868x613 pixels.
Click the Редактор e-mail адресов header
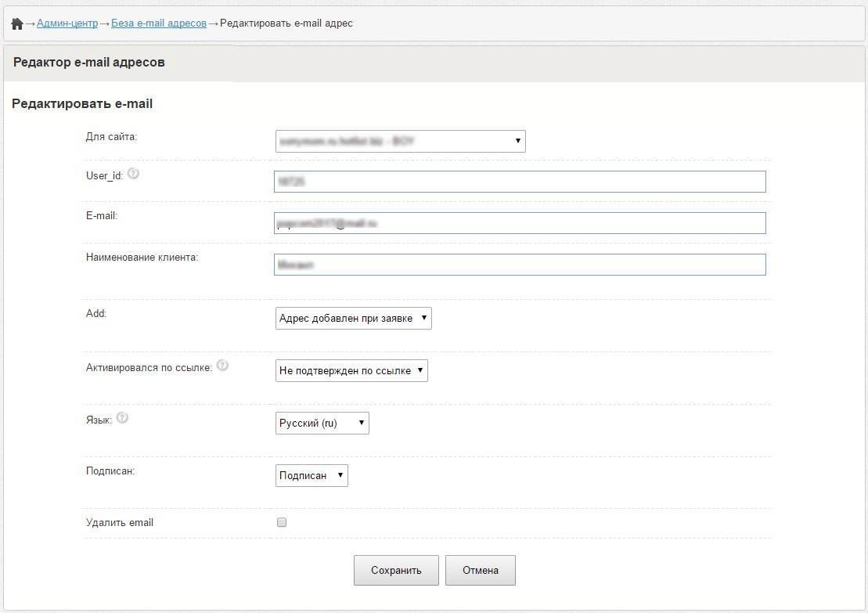point(89,63)
